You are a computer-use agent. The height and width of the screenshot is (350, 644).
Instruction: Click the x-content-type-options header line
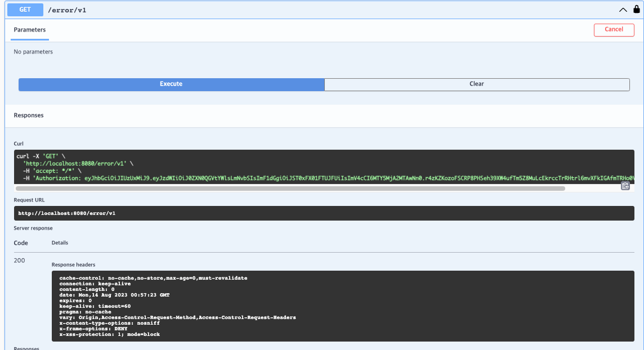(110, 324)
